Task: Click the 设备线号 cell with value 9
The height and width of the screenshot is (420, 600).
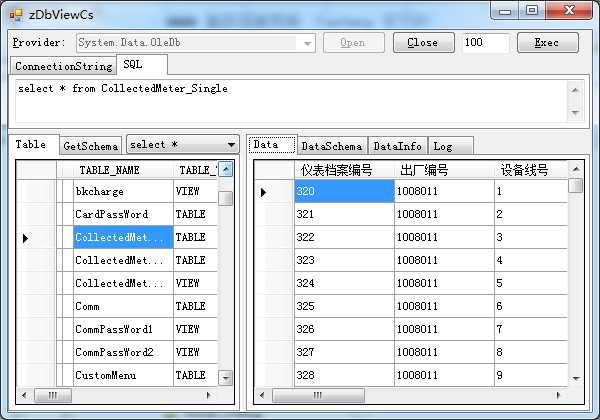Action: tap(531, 375)
